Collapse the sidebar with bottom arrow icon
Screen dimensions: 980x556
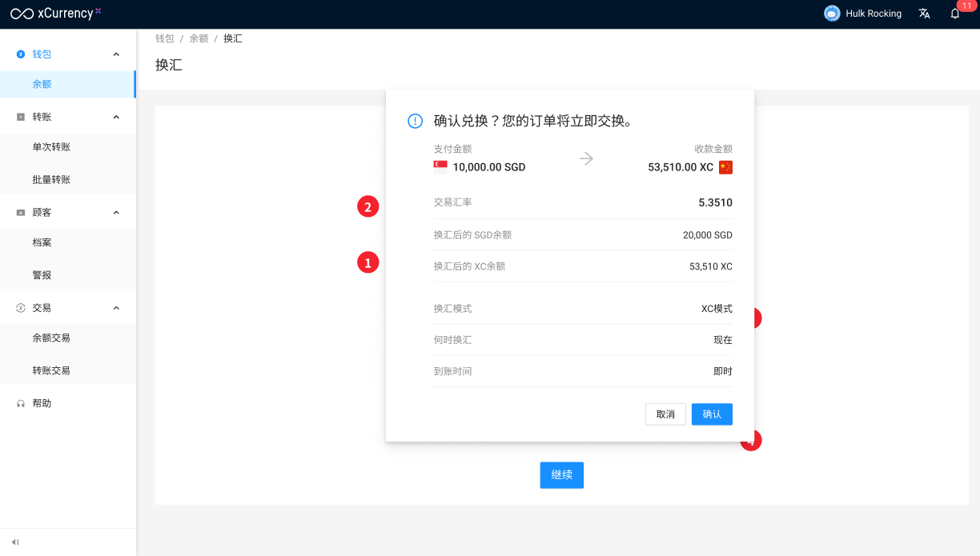click(15, 542)
